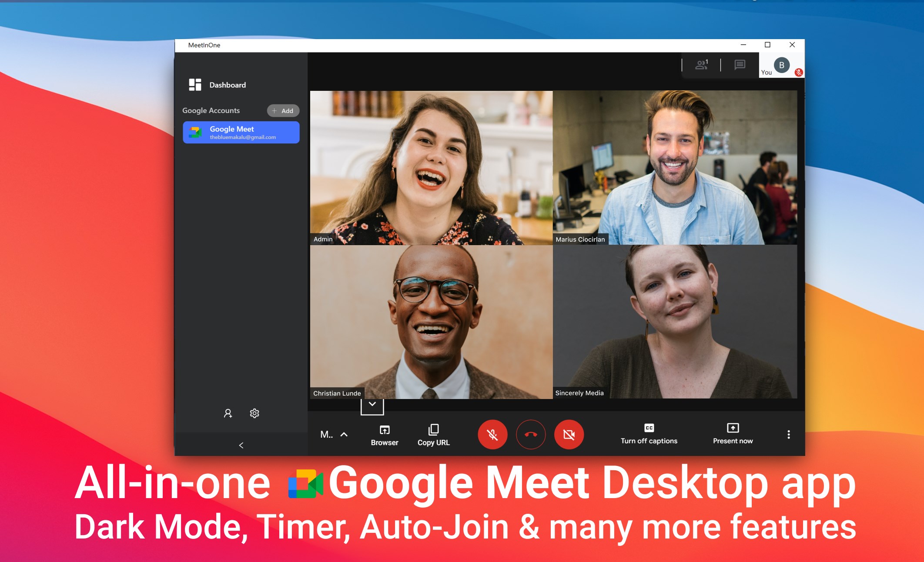924x562 pixels.
Task: Open the three-dot more options menu
Action: [788, 434]
